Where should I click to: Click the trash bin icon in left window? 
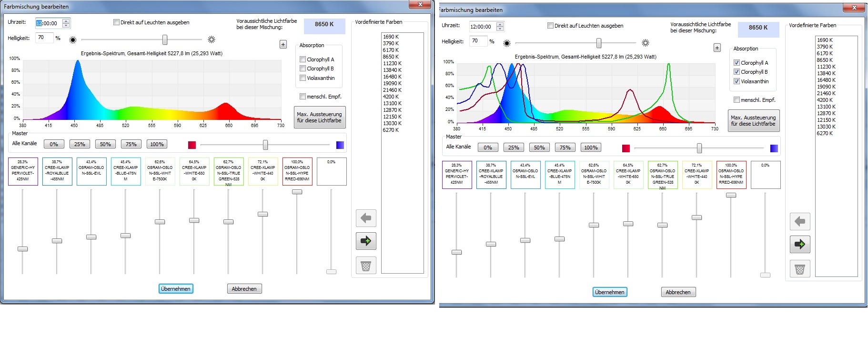(x=366, y=266)
